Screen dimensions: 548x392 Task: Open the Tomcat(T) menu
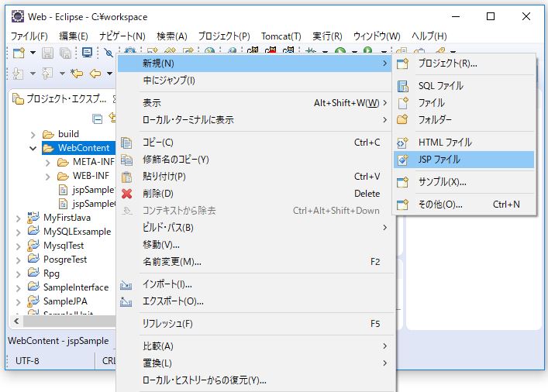pos(281,36)
